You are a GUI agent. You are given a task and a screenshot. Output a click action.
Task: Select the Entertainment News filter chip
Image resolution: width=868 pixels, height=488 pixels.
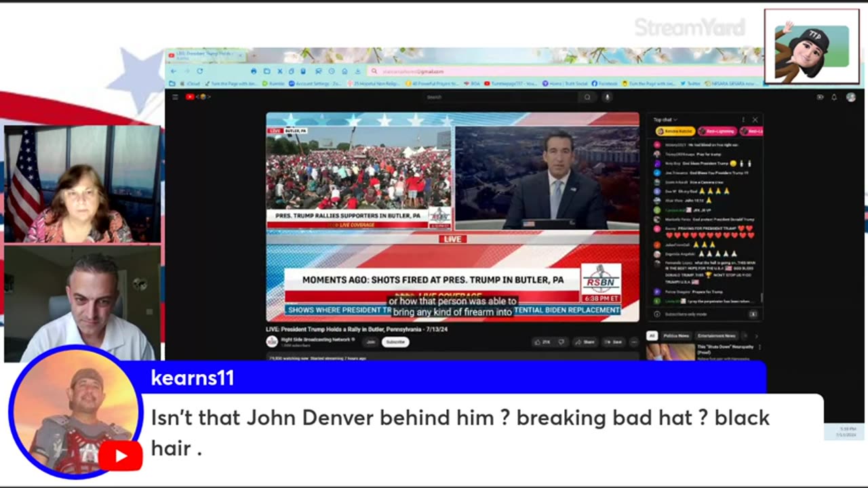click(x=716, y=335)
